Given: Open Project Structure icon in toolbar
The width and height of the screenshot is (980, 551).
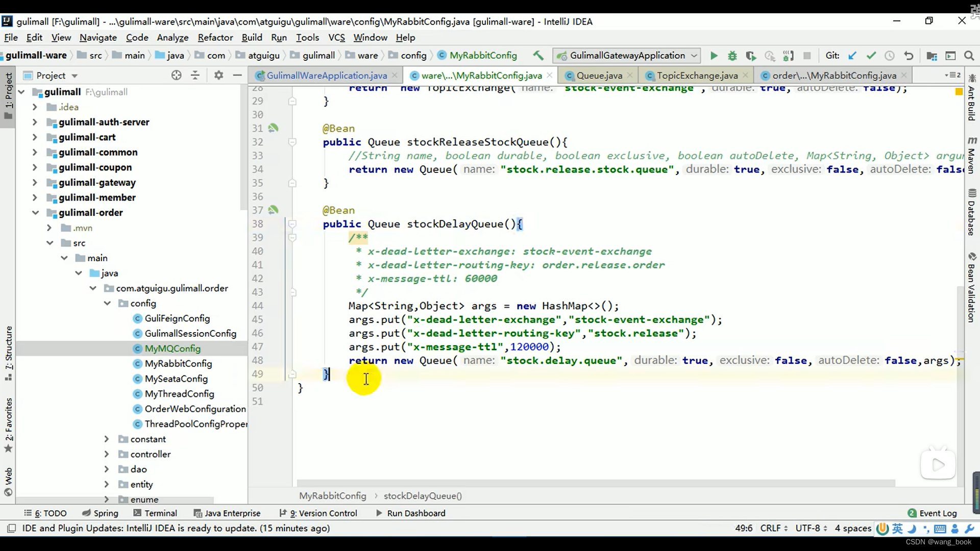Looking at the screenshot, I should [x=932, y=56].
